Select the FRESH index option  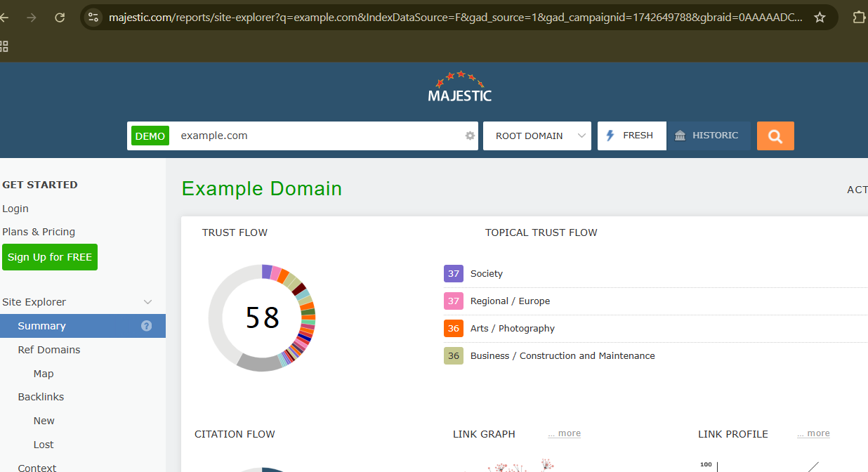(x=632, y=136)
